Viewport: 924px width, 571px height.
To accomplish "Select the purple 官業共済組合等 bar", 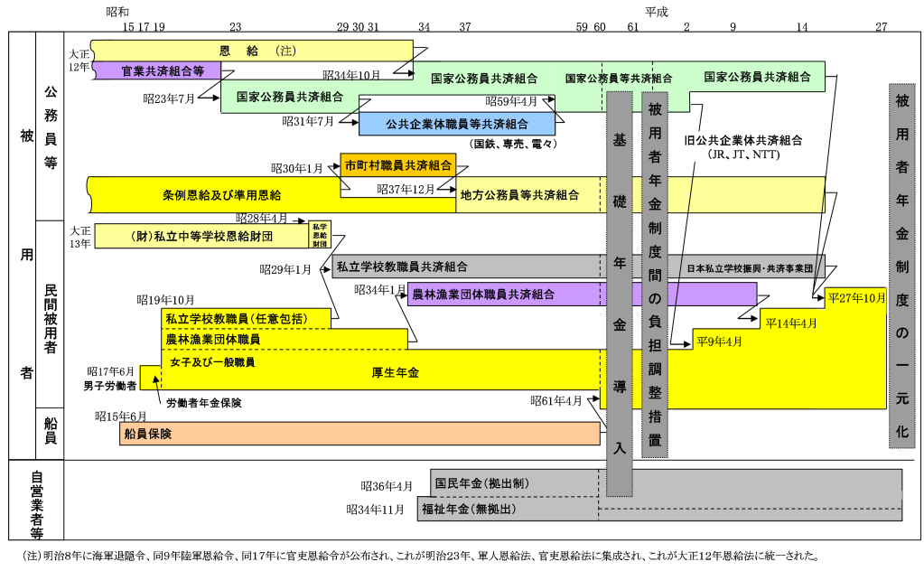I will pyautogui.click(x=163, y=70).
